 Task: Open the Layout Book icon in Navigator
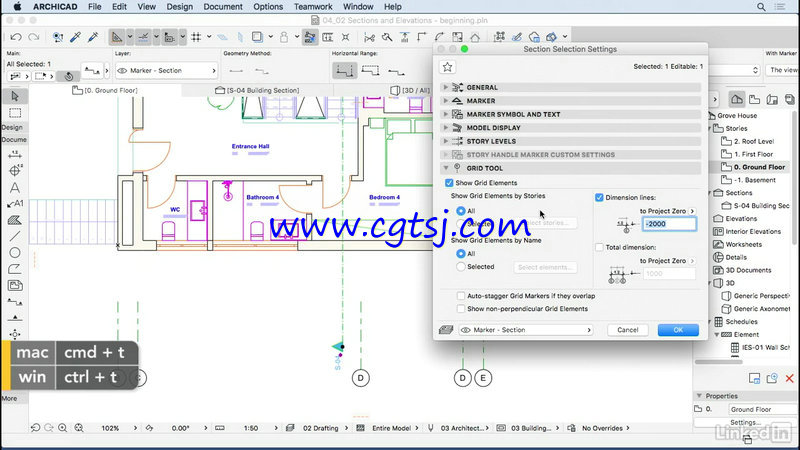click(772, 99)
